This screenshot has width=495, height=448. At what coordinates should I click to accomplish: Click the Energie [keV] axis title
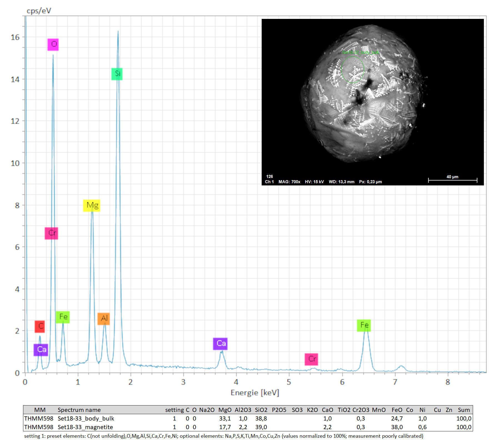tap(255, 392)
